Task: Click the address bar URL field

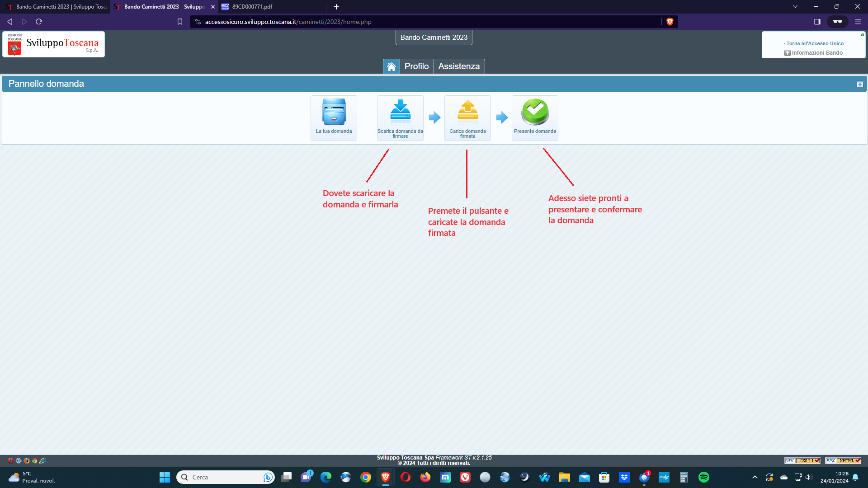Action: pyautogui.click(x=425, y=22)
